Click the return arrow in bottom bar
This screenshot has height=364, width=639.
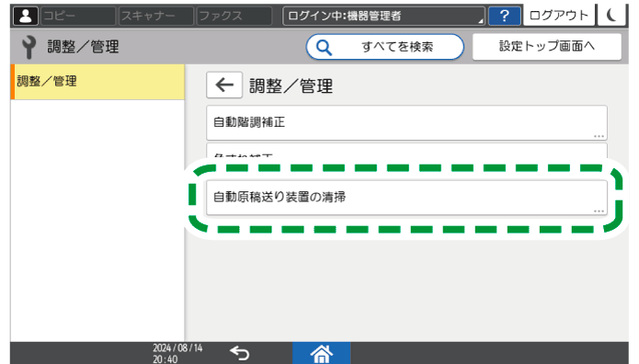pyautogui.click(x=239, y=353)
